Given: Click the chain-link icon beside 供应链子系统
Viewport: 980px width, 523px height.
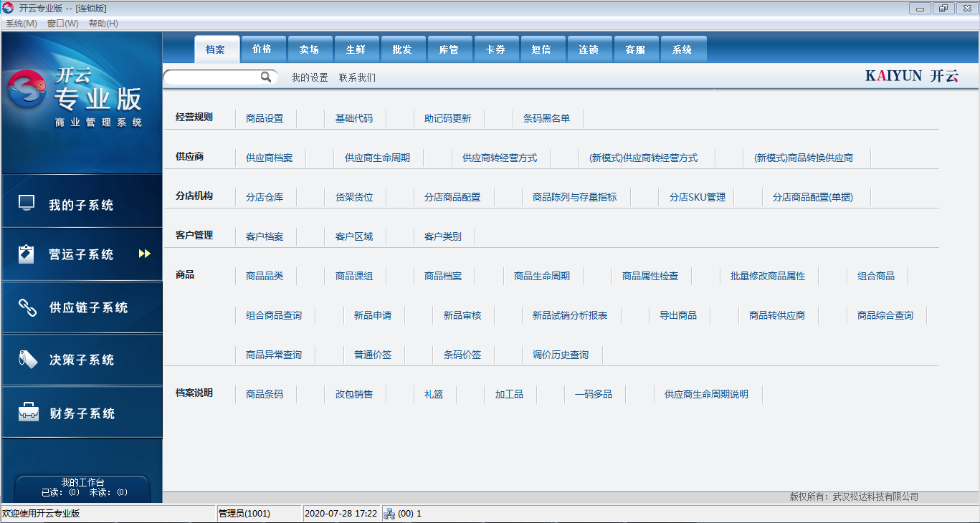Looking at the screenshot, I should point(27,307).
